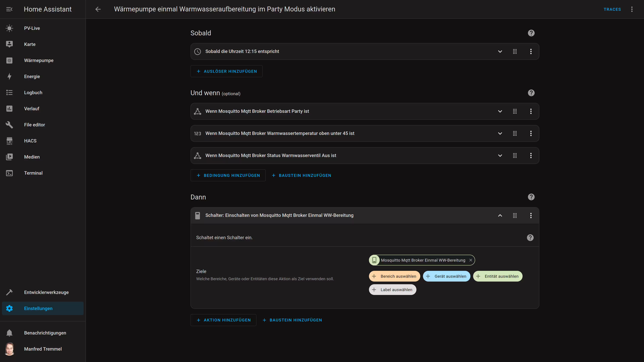Choose Entität auswählen
Screen dimensions: 644x362
498,276
